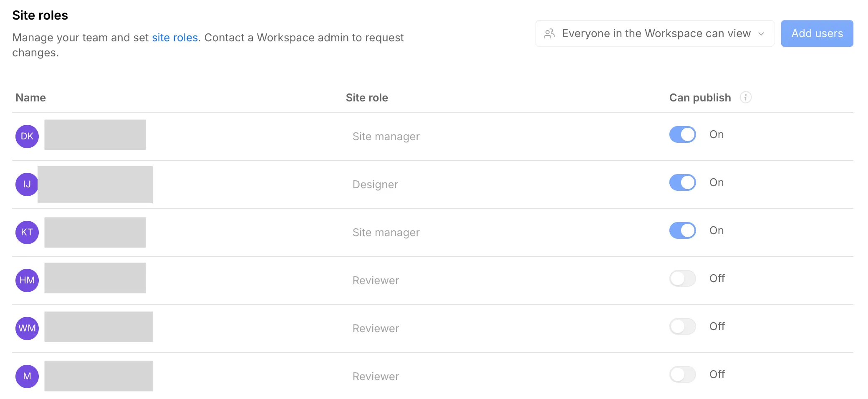
Task: Click the DK user avatar
Action: [x=27, y=136]
